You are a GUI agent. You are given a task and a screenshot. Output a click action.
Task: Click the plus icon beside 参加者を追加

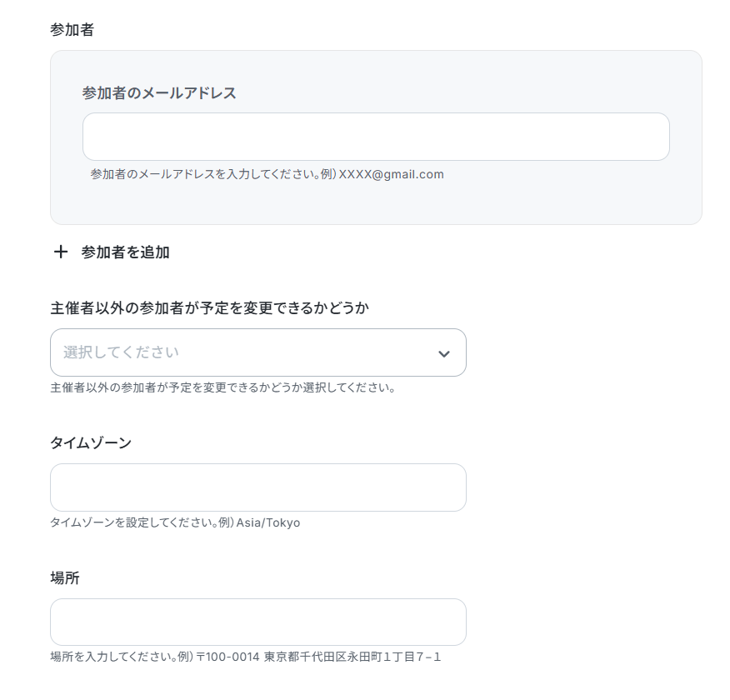[x=61, y=252]
